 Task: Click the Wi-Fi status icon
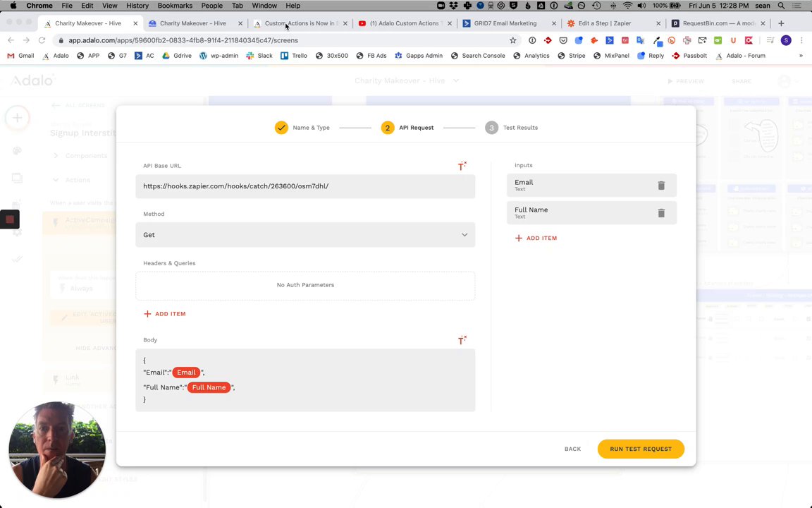[x=627, y=6]
